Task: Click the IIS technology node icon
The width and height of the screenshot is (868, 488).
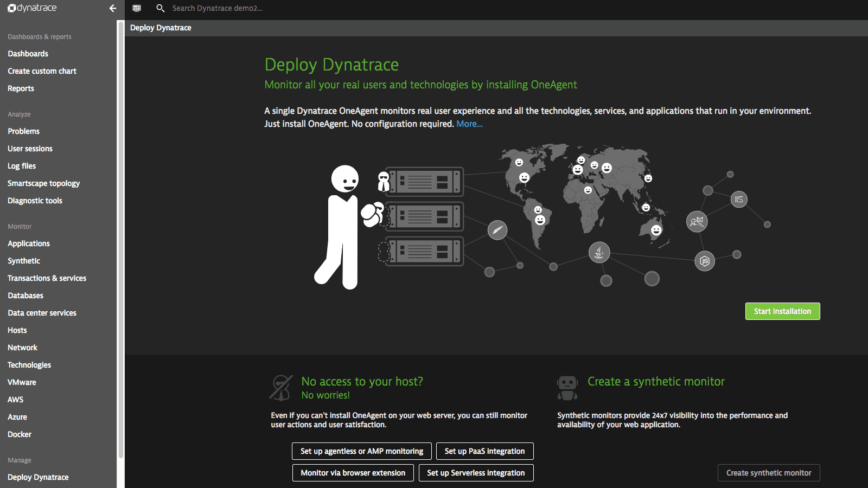Action: [739, 200]
